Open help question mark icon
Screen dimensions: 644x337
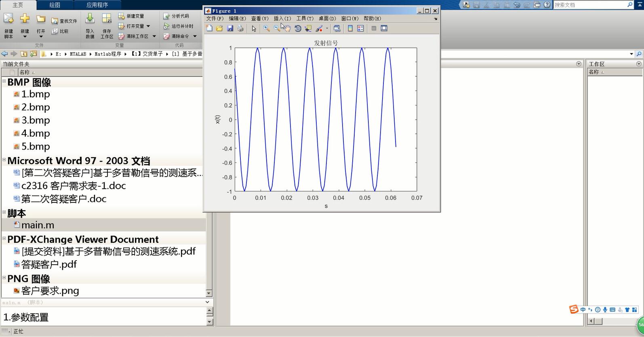coord(547,5)
